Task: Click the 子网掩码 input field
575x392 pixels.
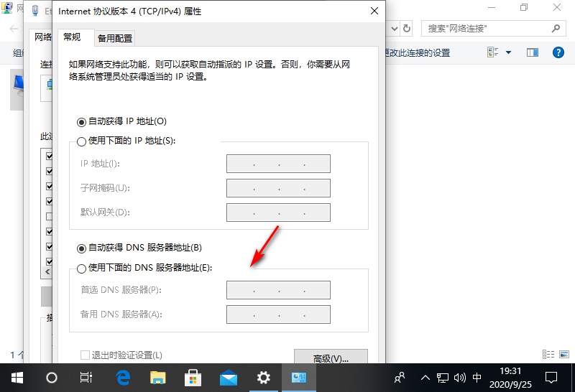Action: pos(278,188)
